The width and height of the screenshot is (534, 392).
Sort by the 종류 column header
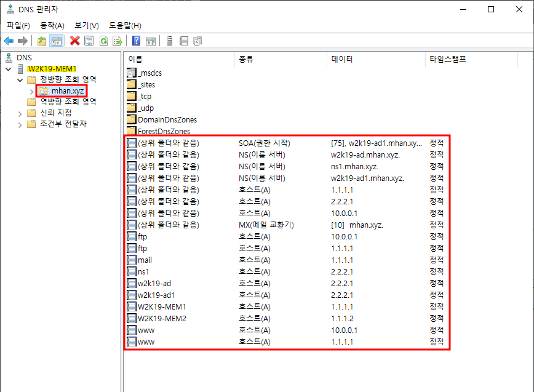tap(281, 59)
